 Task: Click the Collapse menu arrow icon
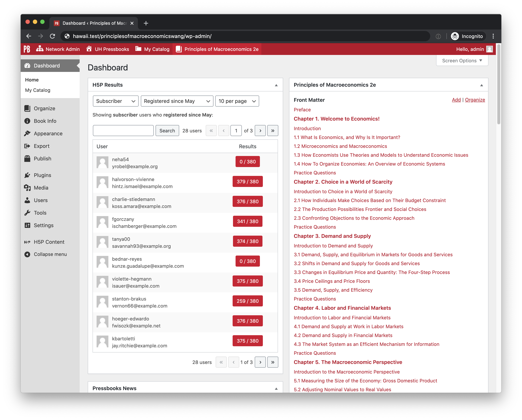pyautogui.click(x=27, y=254)
